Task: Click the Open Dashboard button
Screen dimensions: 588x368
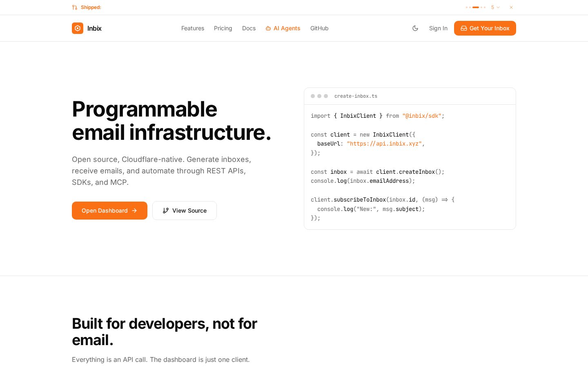Action: 109,211
